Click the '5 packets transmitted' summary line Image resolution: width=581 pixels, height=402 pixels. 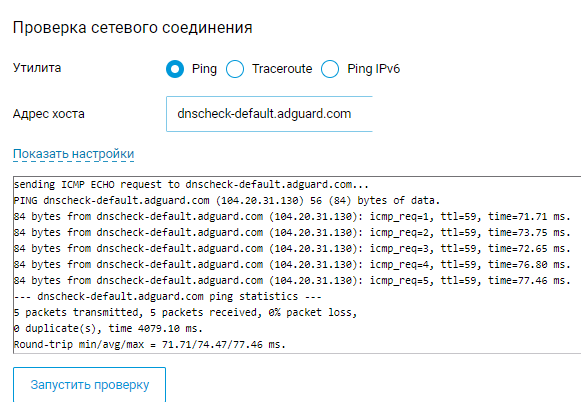pyautogui.click(x=185, y=312)
